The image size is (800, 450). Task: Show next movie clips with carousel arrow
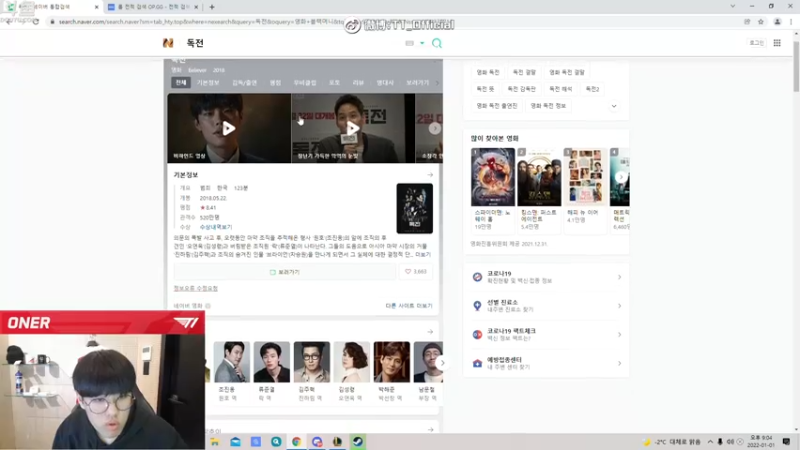click(x=434, y=128)
